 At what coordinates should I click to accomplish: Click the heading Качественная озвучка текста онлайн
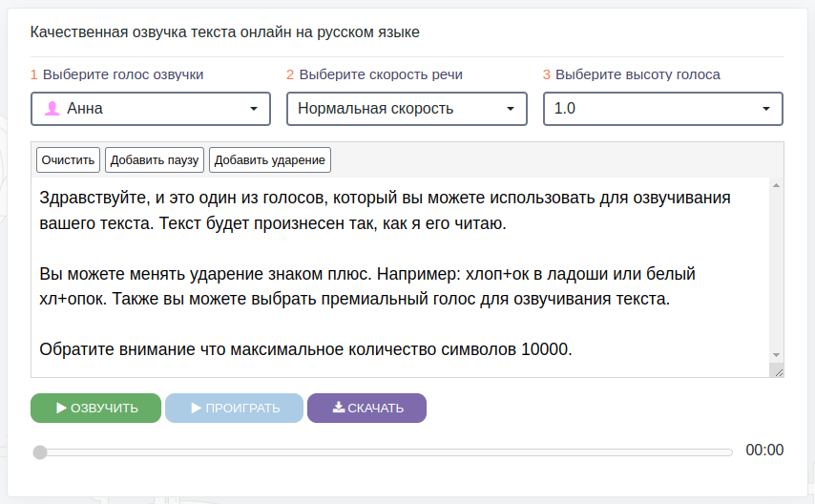[x=224, y=32]
